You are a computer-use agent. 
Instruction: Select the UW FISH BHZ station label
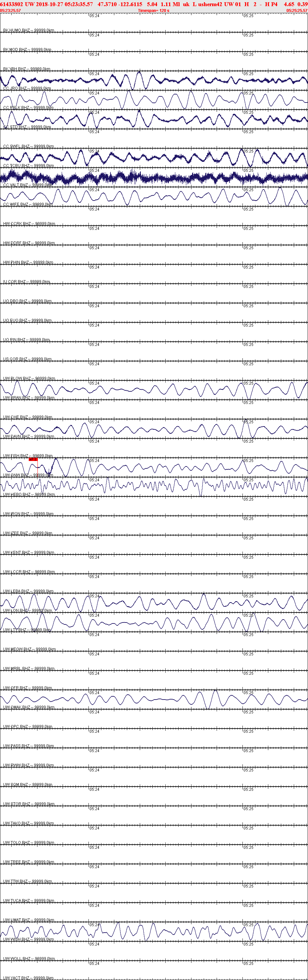[x=28, y=456]
